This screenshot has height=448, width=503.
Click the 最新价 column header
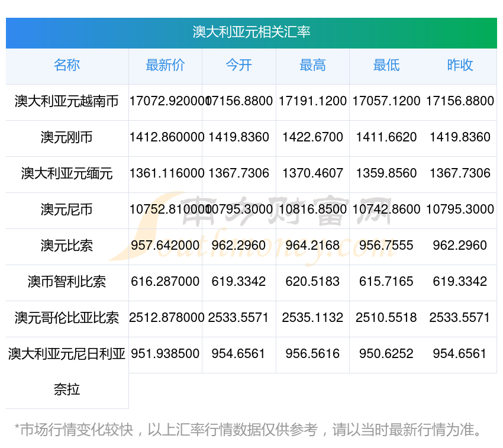165,65
